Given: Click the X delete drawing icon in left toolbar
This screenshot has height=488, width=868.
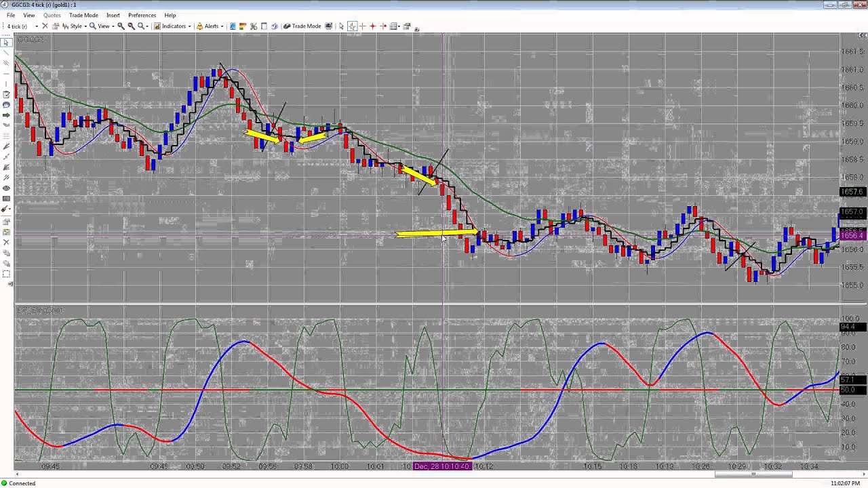Looking at the screenshot, I should click(6, 241).
